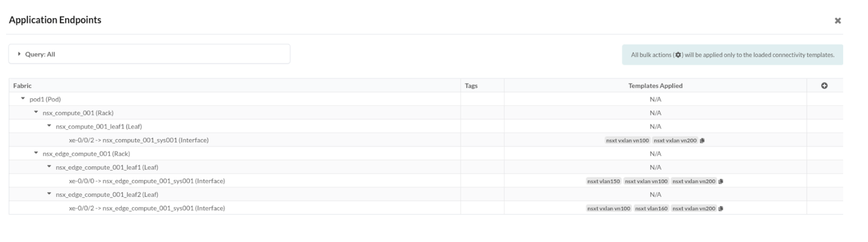
Task: Click nsxt vxlan vn100 tag in nsx_compute_001_sys001 row
Action: pos(627,140)
